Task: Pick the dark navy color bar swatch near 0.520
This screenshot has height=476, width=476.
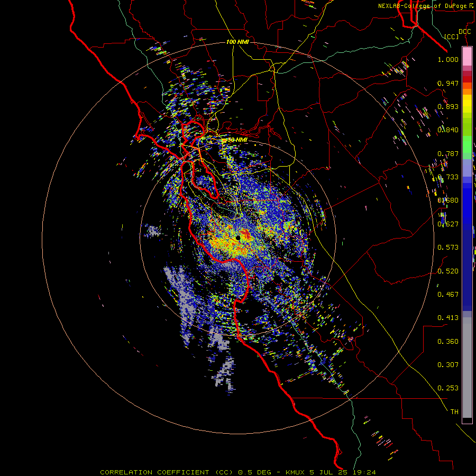Action: [467, 267]
